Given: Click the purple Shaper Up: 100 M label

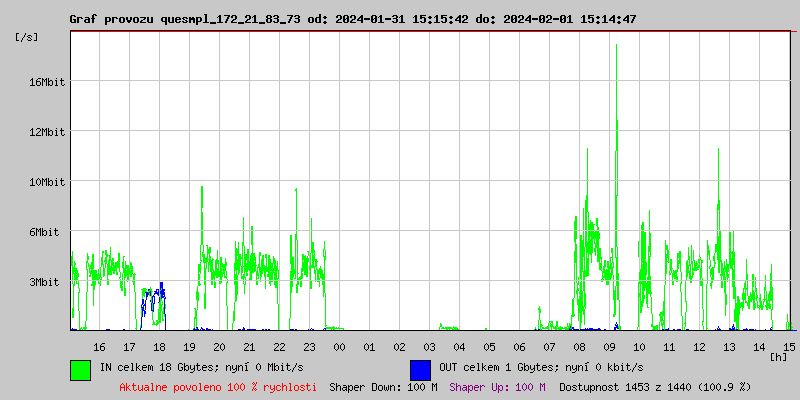Looking at the screenshot, I should point(497,387).
